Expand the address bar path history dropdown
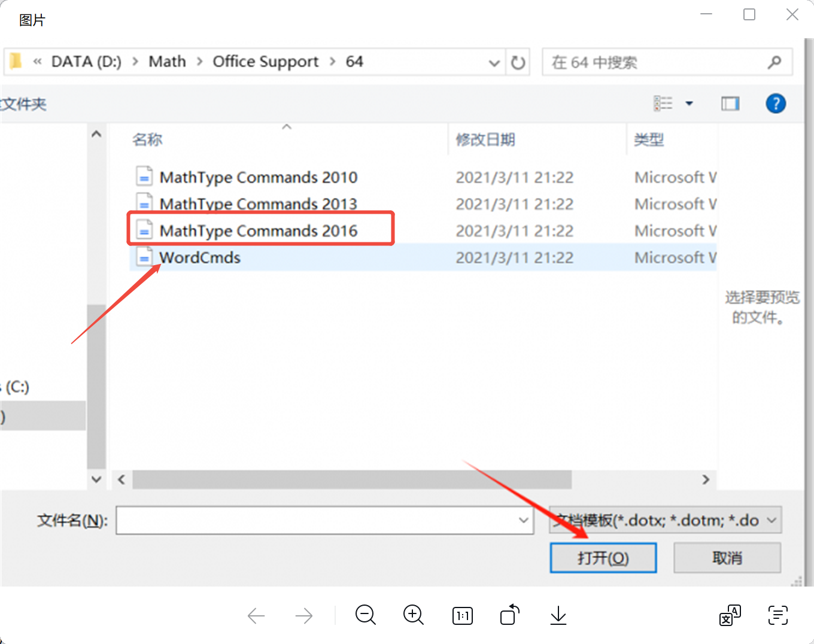 click(x=494, y=62)
